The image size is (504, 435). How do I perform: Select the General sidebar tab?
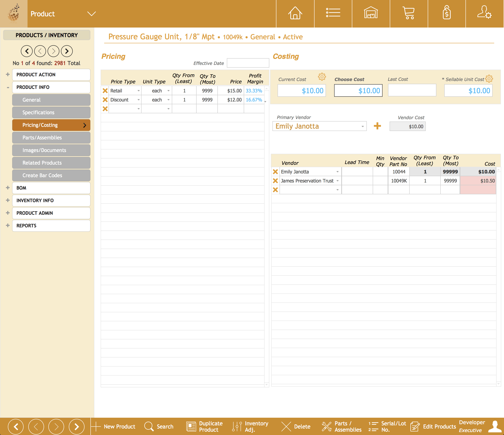51,100
